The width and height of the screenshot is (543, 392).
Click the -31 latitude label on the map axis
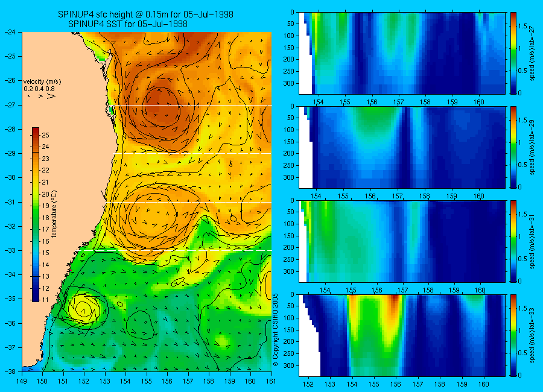coord(10,202)
